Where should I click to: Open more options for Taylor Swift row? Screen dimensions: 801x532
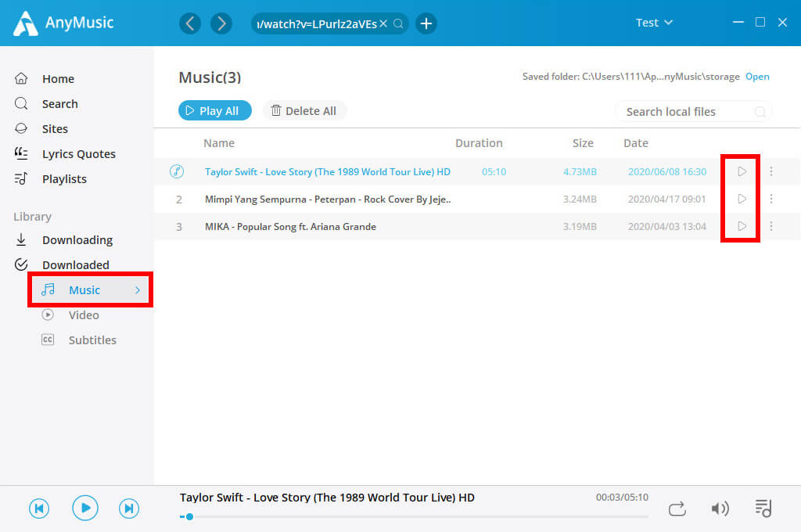[x=770, y=171]
